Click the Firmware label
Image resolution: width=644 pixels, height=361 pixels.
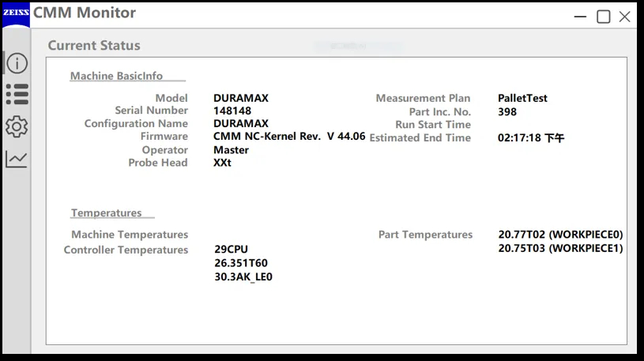(164, 137)
